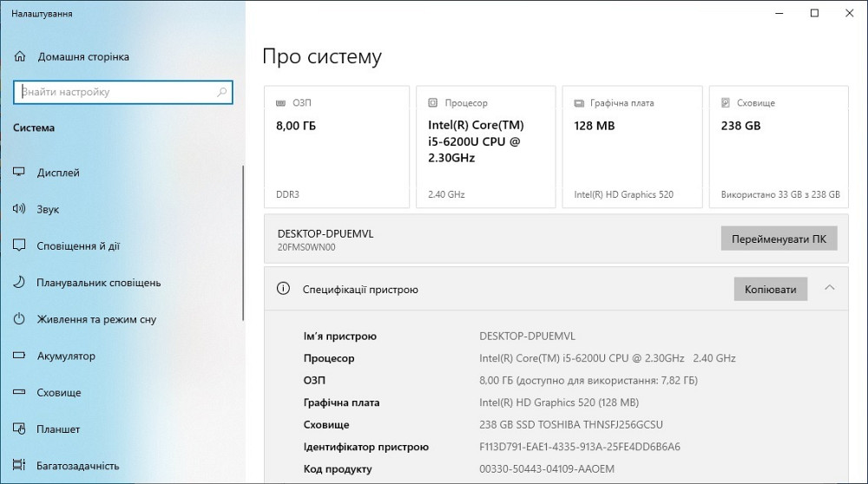Open Багатозадачність settings
868x484 pixels.
coord(77,466)
